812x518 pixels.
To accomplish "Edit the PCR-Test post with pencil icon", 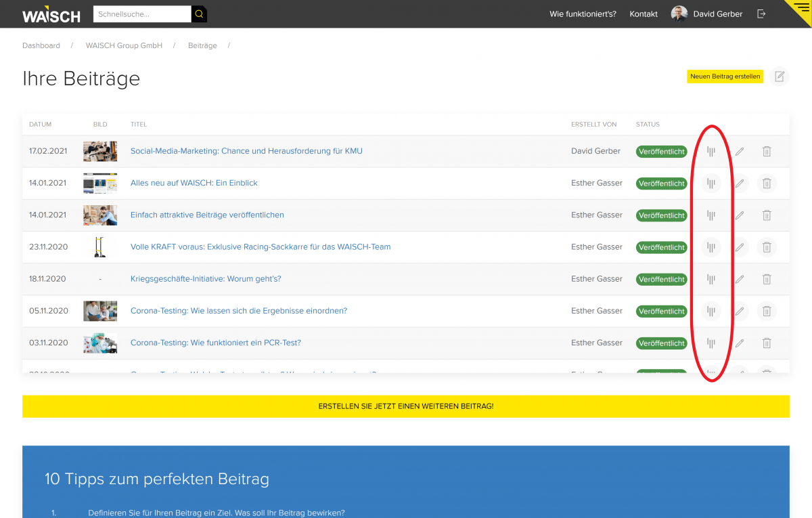I will point(740,343).
